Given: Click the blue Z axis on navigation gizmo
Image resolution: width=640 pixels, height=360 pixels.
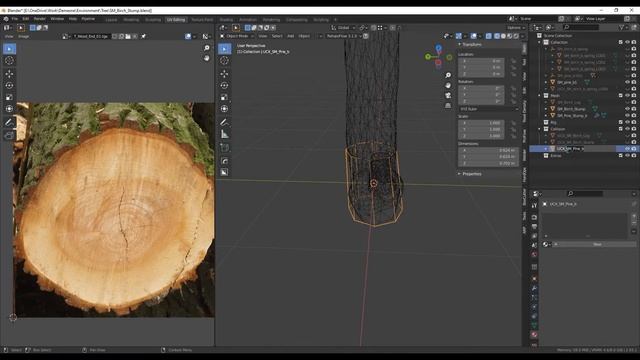Looking at the screenshot, I should [x=438, y=48].
